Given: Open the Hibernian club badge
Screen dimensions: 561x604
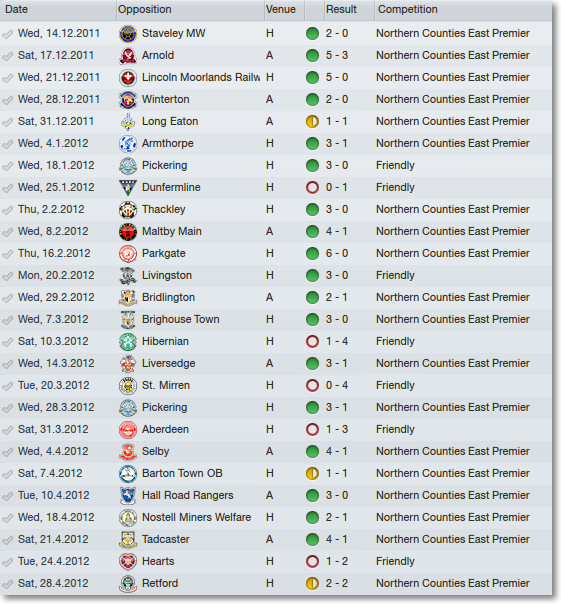Looking at the screenshot, I should tap(128, 342).
